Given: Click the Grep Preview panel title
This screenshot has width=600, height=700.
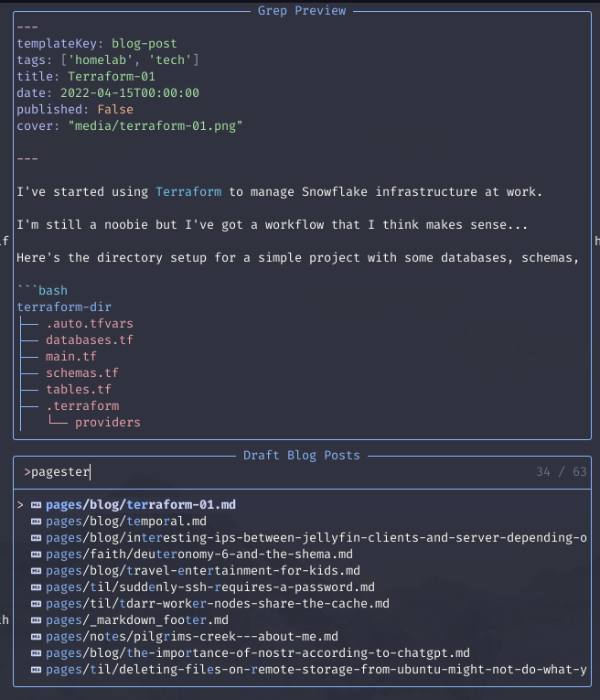Looking at the screenshot, I should 302,11.
